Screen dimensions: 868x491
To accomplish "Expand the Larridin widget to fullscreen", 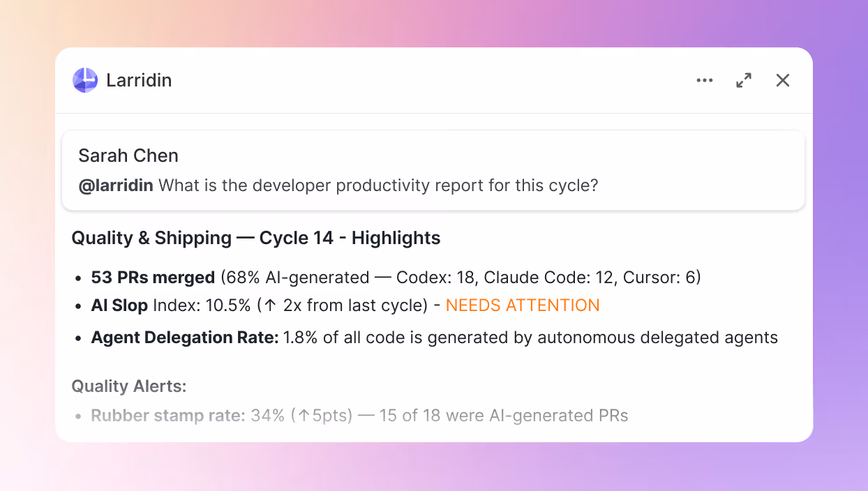I will coord(743,80).
